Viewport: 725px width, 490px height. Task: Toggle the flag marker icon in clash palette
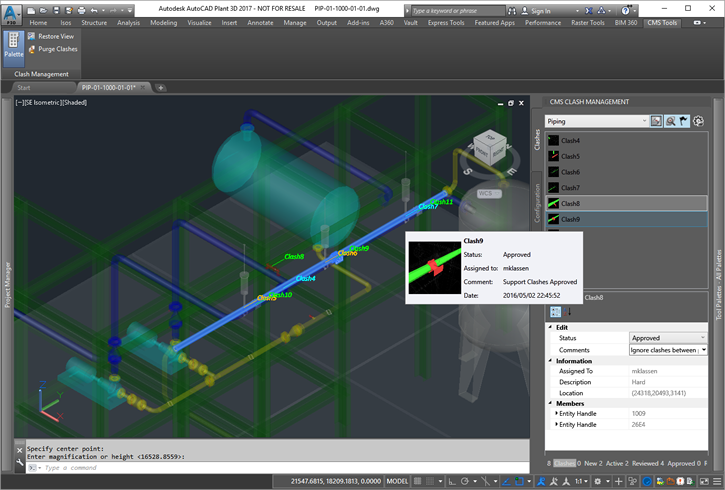[x=683, y=121]
